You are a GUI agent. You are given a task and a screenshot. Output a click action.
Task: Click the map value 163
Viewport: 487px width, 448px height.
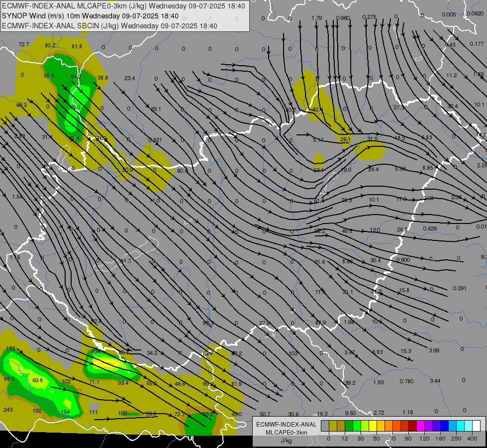coord(10,348)
